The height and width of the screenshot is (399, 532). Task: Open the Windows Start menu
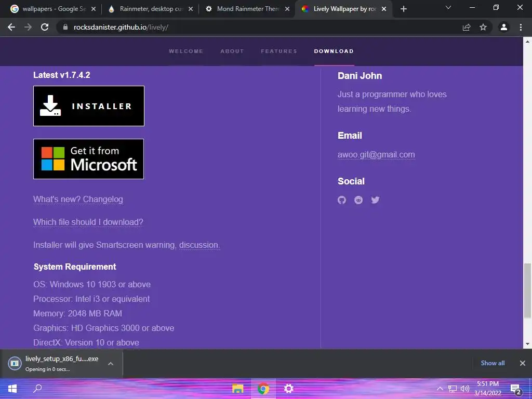pyautogui.click(x=12, y=389)
